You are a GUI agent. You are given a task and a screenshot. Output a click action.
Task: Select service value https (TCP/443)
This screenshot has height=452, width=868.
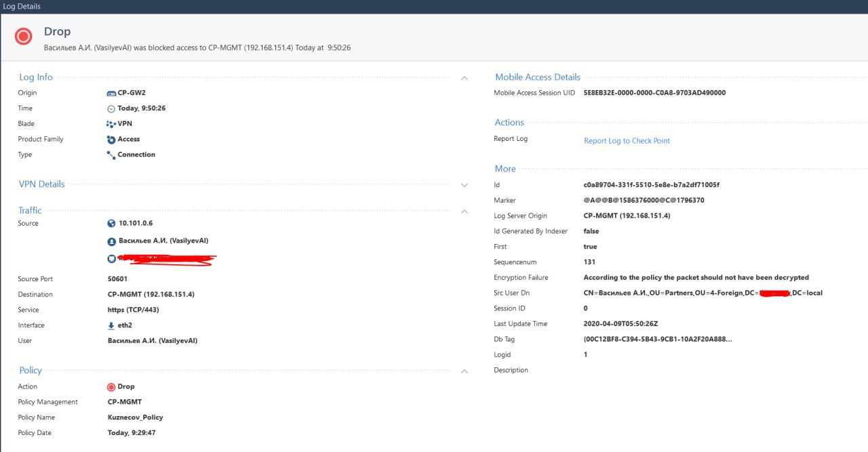[x=134, y=310]
